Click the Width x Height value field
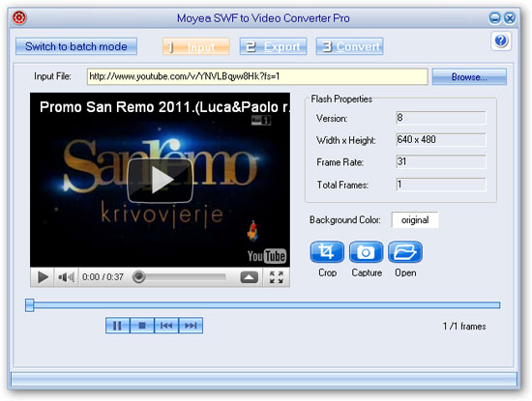Image resolution: width=532 pixels, height=401 pixels. pos(441,140)
